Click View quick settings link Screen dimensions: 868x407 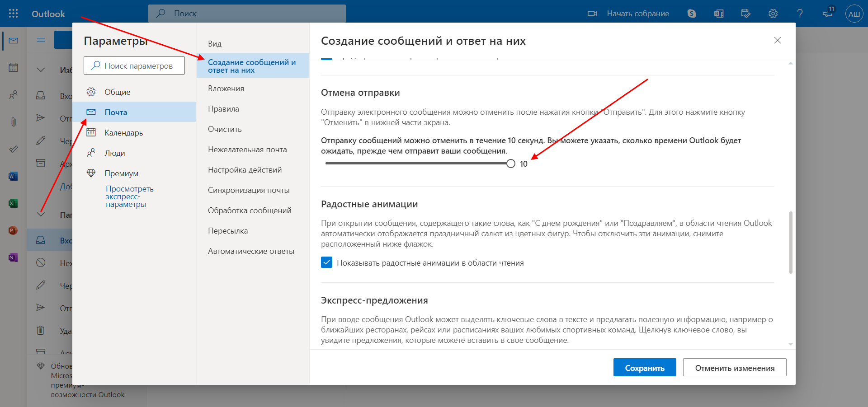(x=129, y=196)
